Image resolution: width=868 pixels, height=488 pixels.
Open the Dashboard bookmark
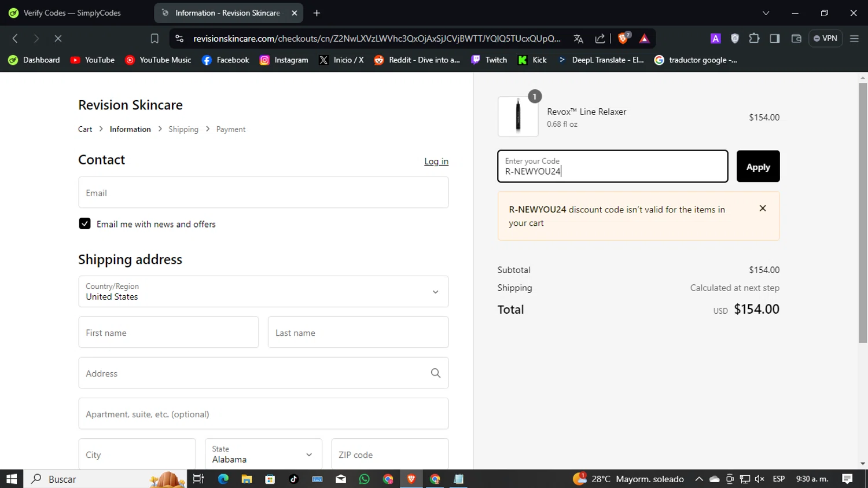(x=34, y=60)
